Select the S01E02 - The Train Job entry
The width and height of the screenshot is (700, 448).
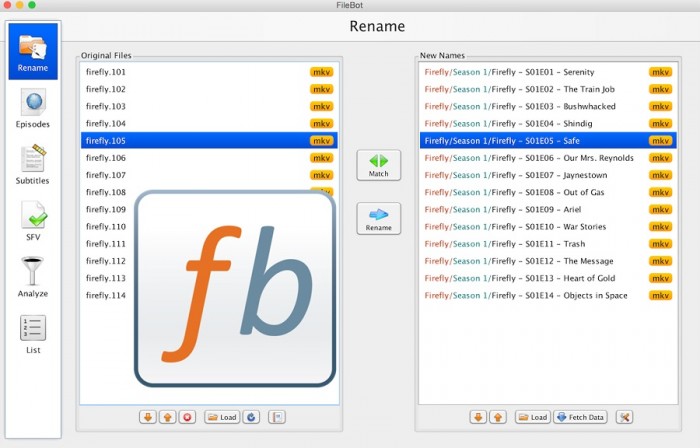[x=548, y=89]
